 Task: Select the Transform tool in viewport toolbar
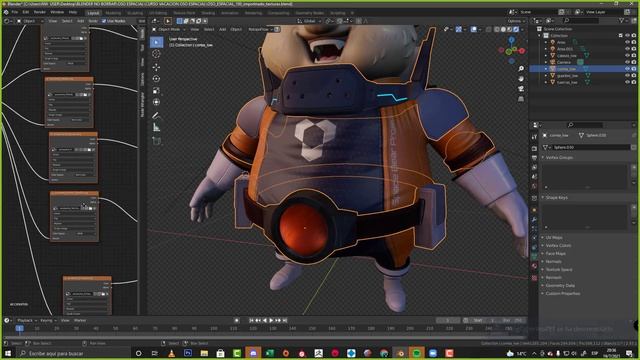pyautogui.click(x=156, y=102)
